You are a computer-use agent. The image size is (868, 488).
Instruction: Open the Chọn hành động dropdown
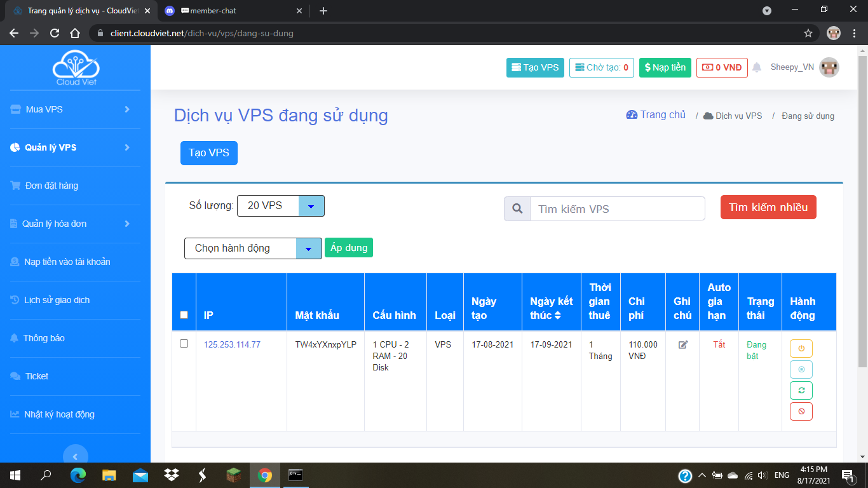tap(253, 248)
